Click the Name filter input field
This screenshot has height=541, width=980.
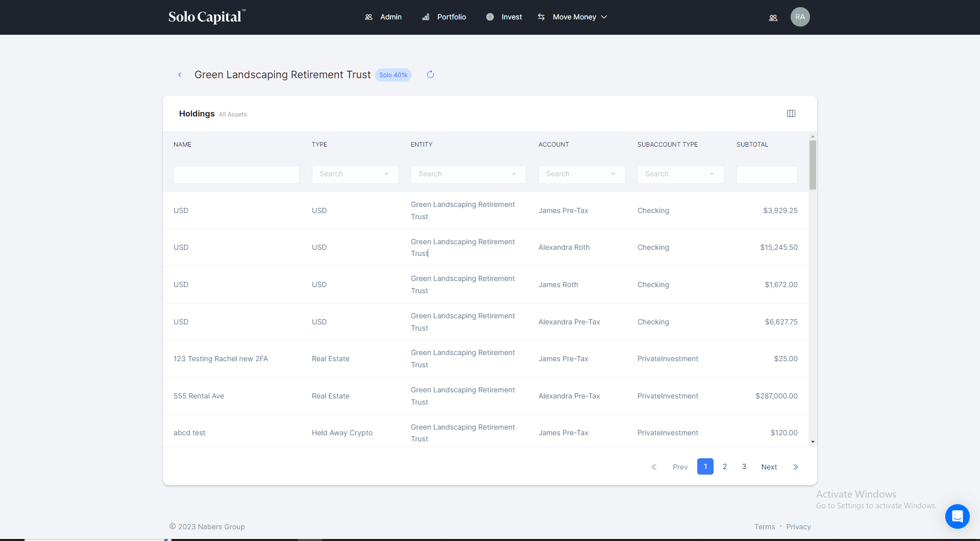tap(236, 175)
